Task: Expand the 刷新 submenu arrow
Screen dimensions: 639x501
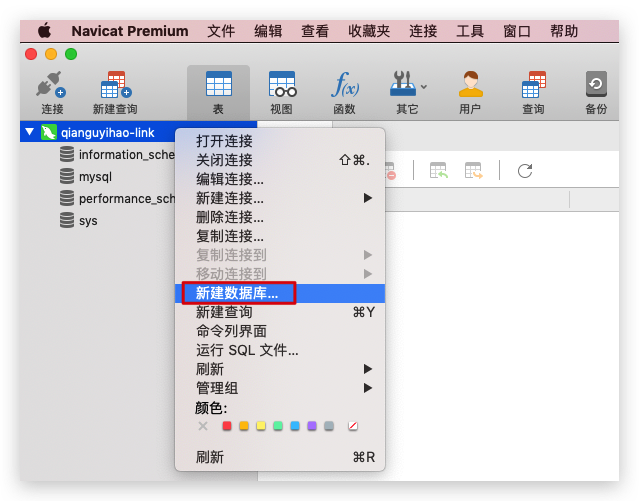Action: (x=368, y=369)
